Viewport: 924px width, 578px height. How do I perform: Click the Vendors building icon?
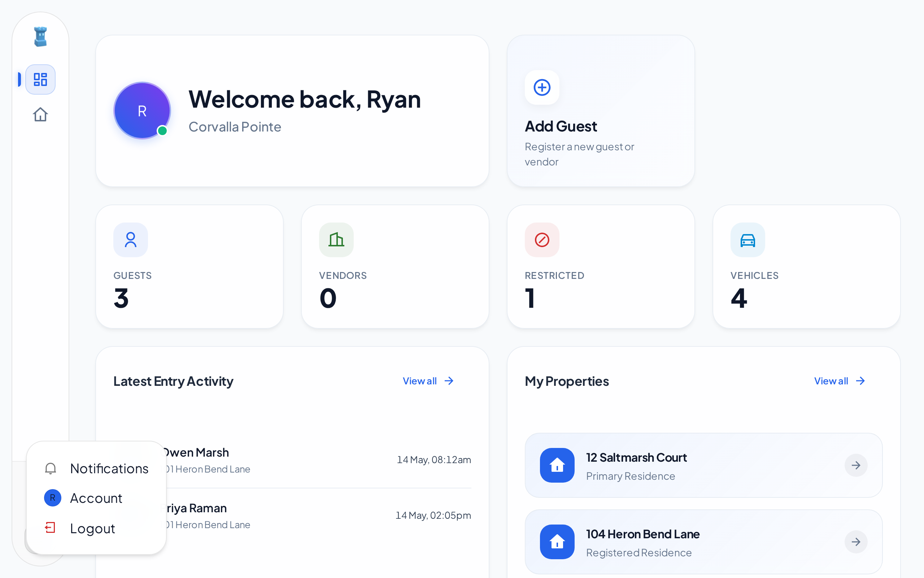336,240
